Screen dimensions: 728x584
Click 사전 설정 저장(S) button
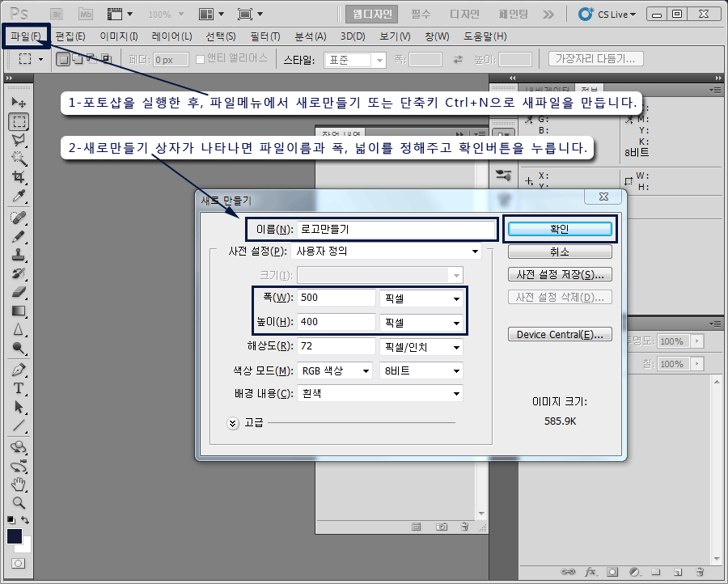pos(560,274)
